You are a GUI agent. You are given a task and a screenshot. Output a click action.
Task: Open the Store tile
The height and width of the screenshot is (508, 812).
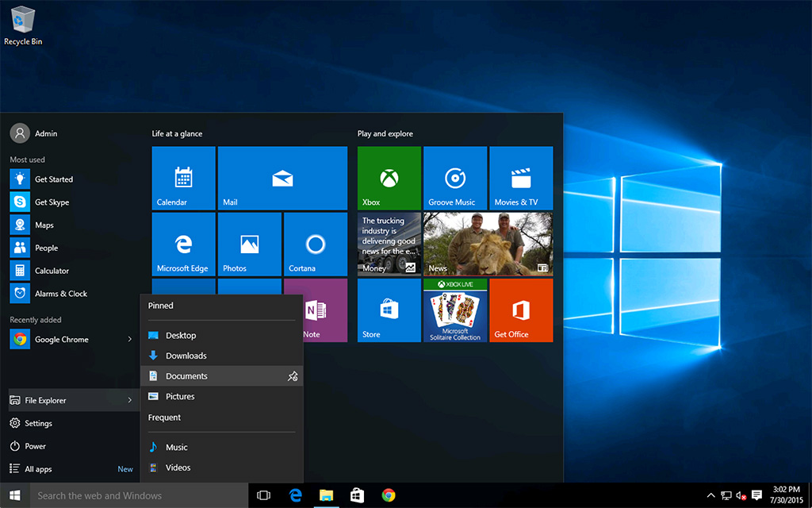tap(389, 310)
